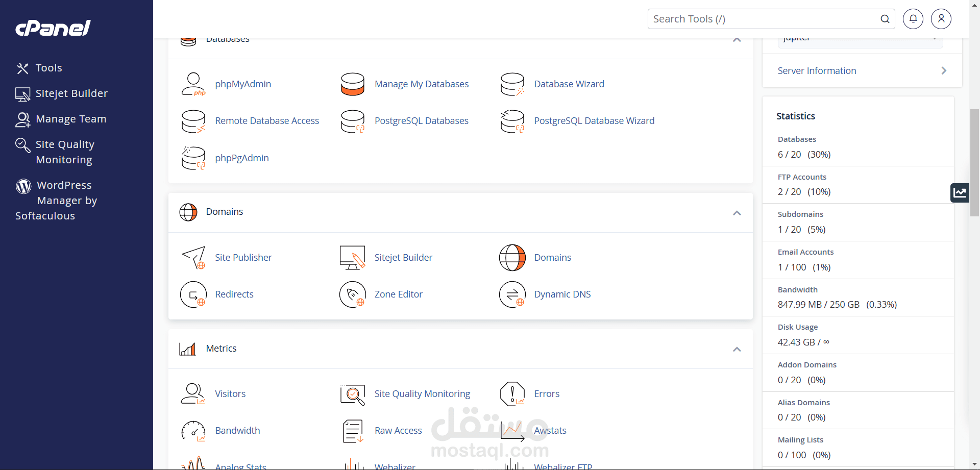Image resolution: width=980 pixels, height=470 pixels.
Task: Click the scrollbar down arrow
Action: 974,464
